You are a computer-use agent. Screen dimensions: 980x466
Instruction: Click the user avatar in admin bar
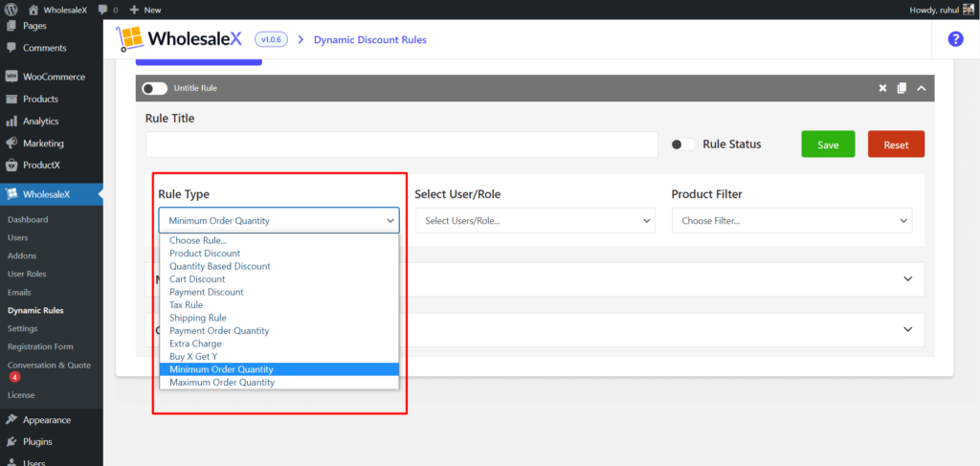(969, 10)
